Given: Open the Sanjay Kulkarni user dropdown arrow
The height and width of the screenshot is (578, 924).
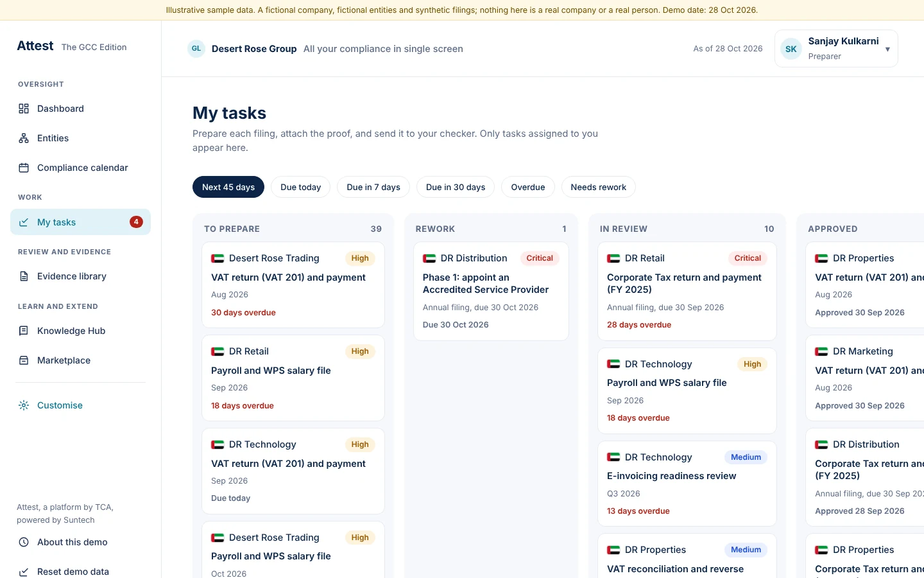Looking at the screenshot, I should tap(887, 49).
